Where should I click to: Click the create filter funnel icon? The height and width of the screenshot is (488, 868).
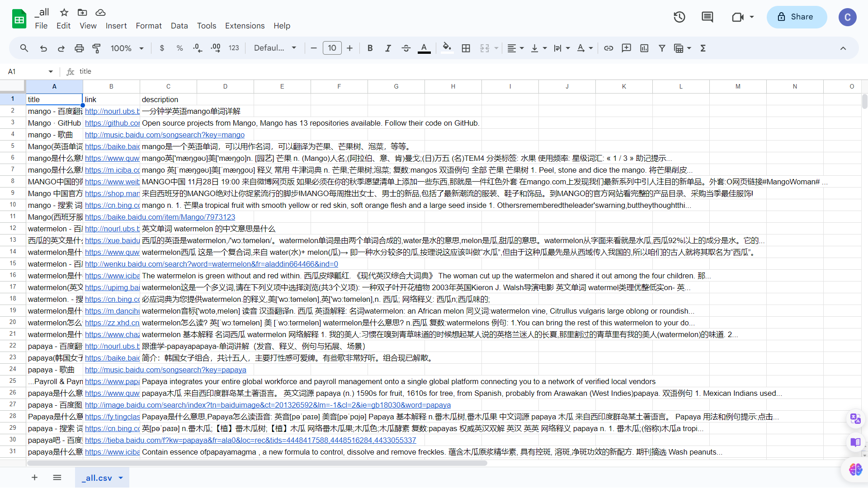[x=662, y=48]
